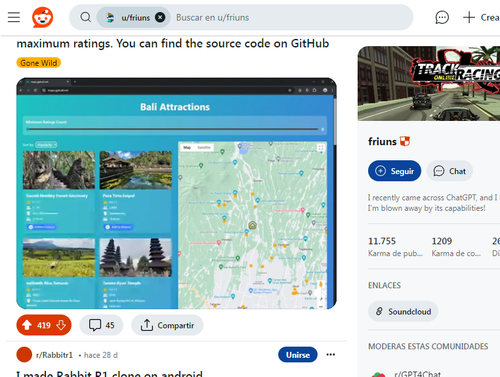The image size is (500, 377).
Task: Click the Track Racing profile banner
Action: 429,83
